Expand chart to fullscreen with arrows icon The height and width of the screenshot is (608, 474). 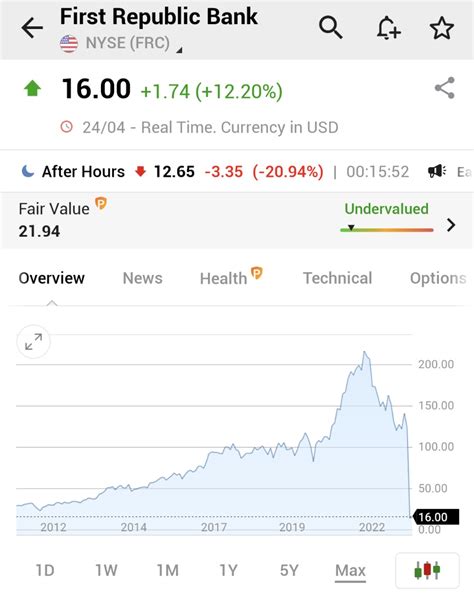(33, 342)
